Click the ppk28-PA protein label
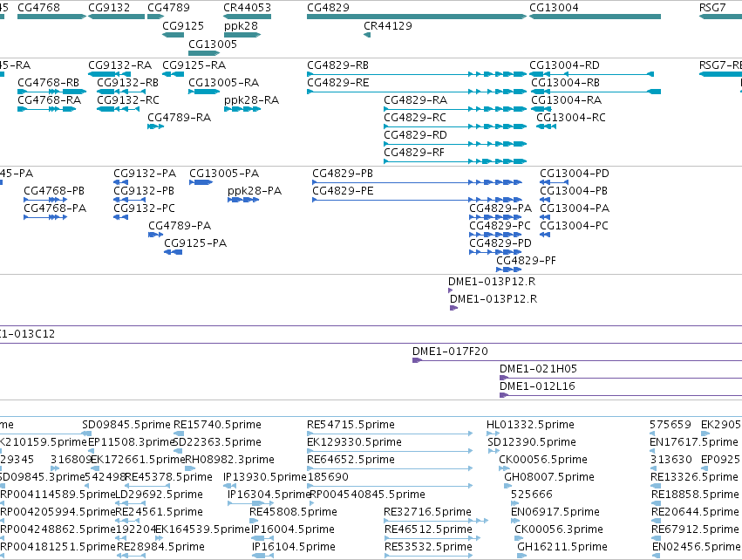Image resolution: width=742 pixels, height=560 pixels. pos(255,191)
